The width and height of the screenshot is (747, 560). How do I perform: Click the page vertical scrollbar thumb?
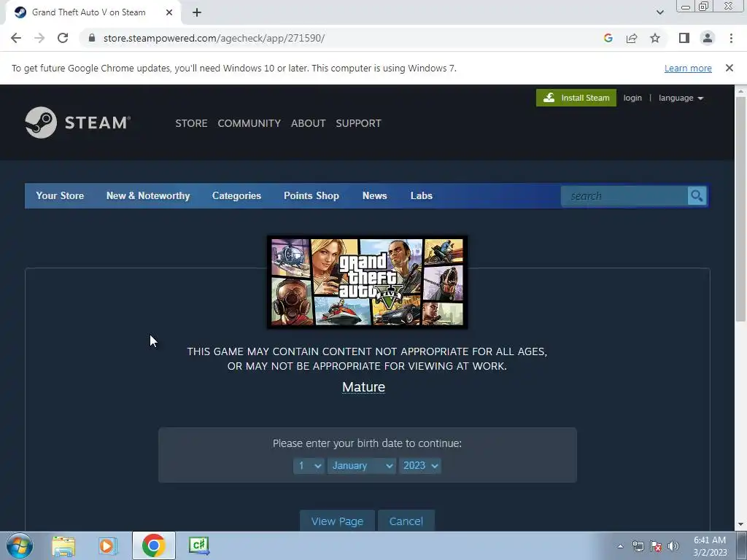click(740, 209)
